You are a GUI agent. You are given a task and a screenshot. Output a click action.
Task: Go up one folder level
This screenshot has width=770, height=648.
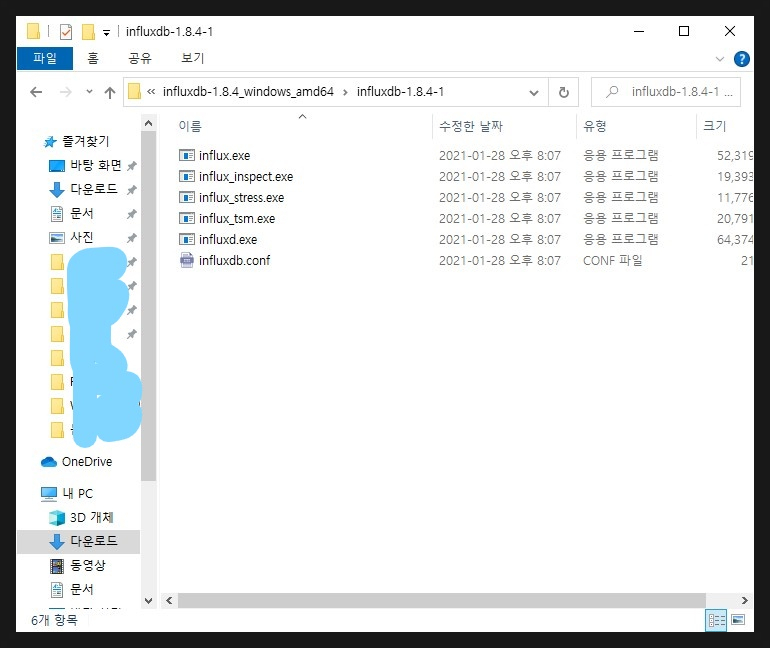[x=110, y=92]
